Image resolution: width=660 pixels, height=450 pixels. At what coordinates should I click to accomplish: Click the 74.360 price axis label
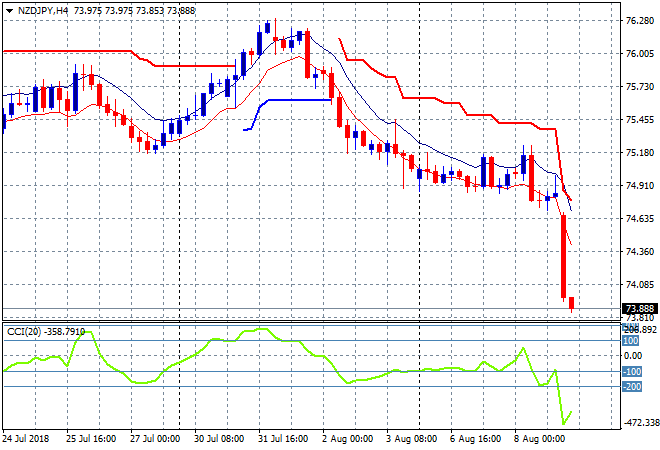tap(637, 251)
